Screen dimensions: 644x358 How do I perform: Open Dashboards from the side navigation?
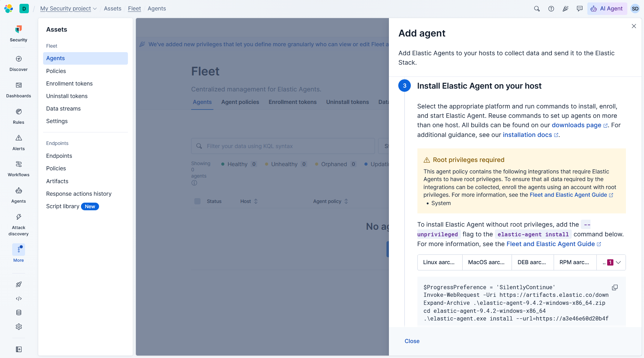point(19,90)
